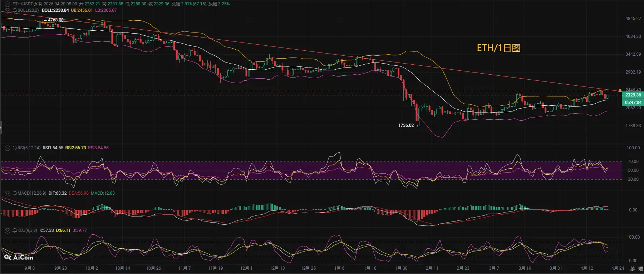This screenshot has width=644, height=274.
Task: Collapse the BOLL indicator chevron
Action: pyautogui.click(x=7, y=10)
